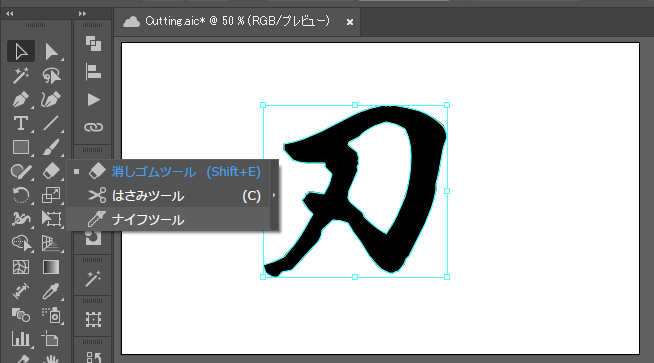Open the Artboards panel icon
This screenshot has width=654, height=363.
(x=93, y=320)
